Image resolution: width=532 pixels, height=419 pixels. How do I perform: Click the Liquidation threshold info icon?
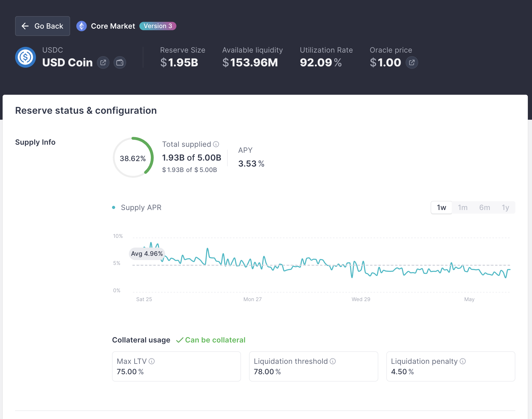coord(333,361)
